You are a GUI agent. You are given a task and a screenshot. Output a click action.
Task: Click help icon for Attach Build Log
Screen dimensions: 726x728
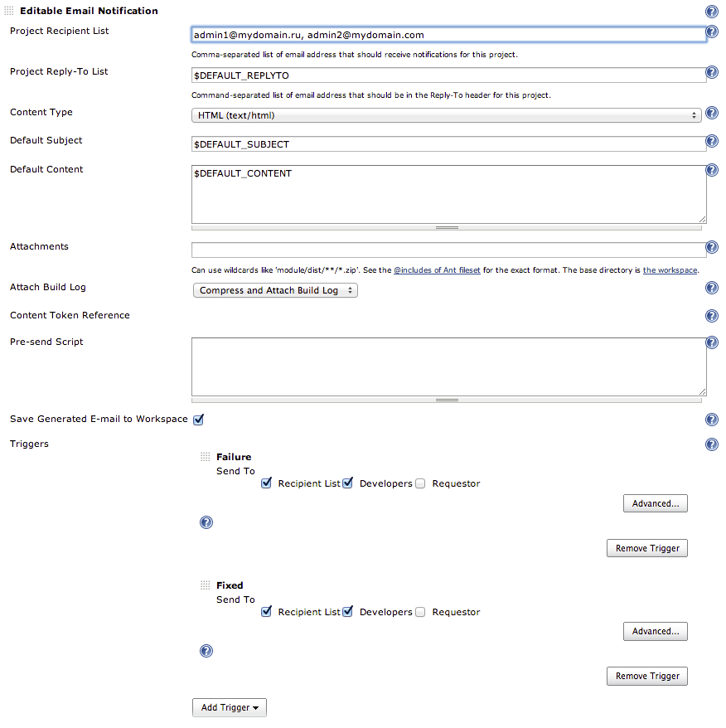pyautogui.click(x=711, y=289)
